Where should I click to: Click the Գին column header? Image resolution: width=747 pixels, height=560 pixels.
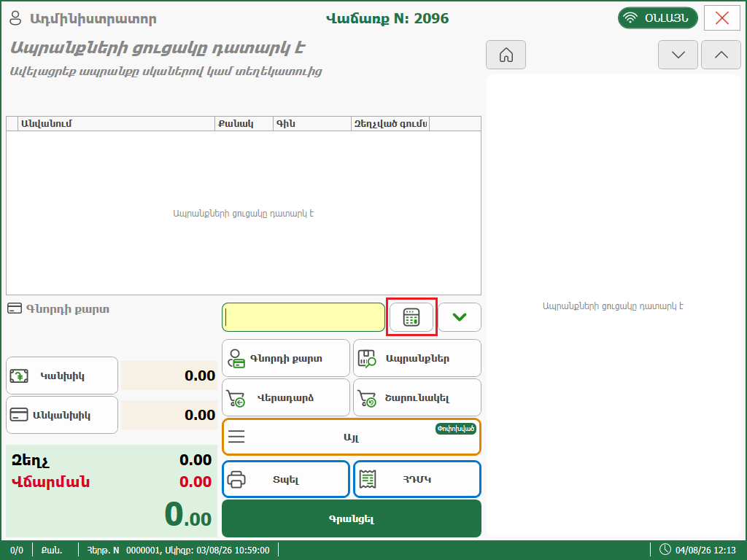coord(312,124)
